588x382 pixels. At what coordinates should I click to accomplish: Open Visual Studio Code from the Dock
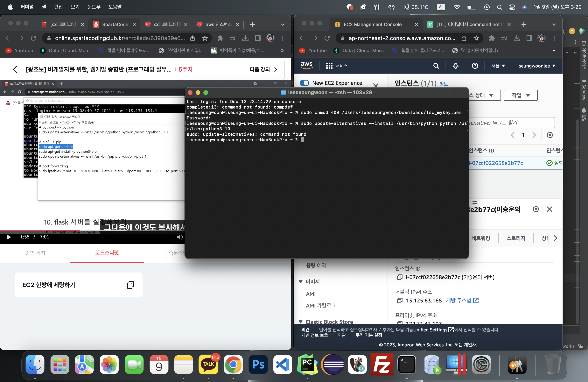[x=283, y=364]
